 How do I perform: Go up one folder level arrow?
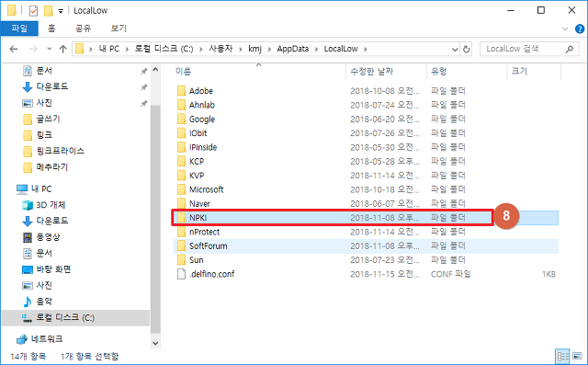pyautogui.click(x=63, y=49)
